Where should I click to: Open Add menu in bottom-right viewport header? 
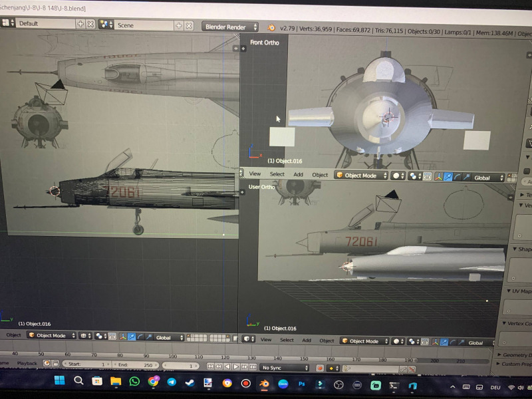[307, 340]
